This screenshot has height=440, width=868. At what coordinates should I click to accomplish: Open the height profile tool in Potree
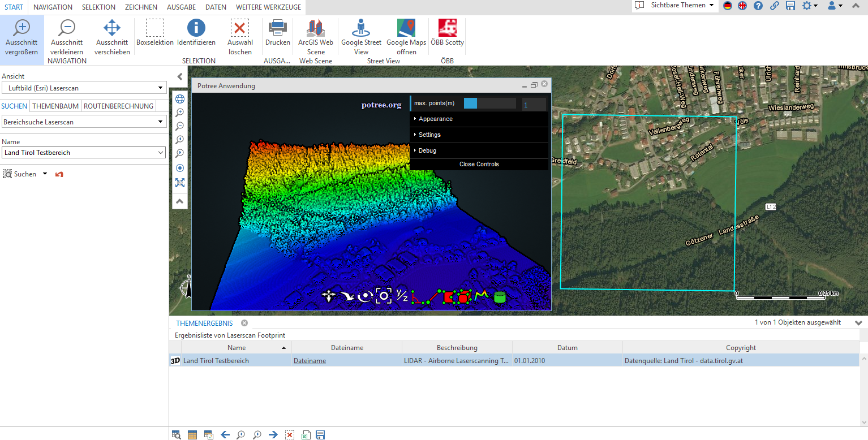tap(482, 295)
